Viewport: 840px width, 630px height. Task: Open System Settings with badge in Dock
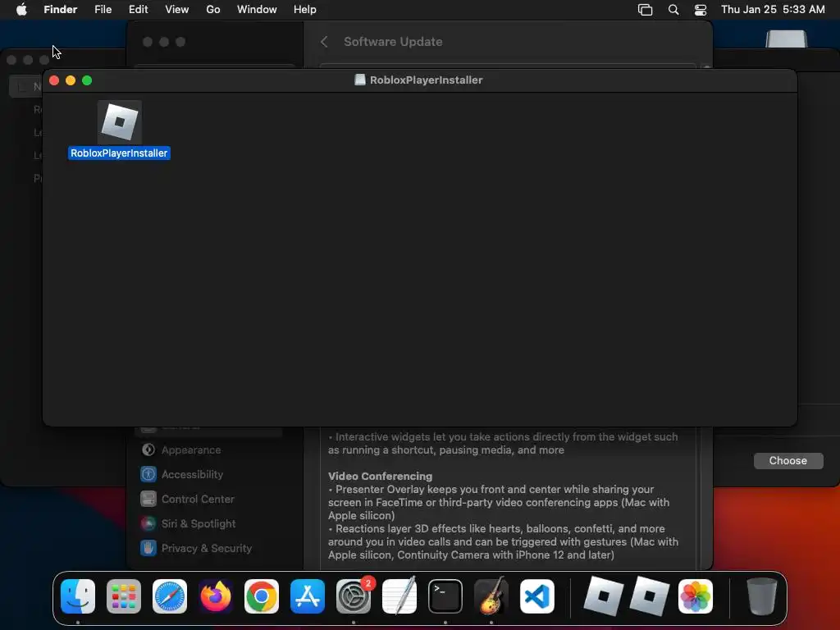point(354,596)
